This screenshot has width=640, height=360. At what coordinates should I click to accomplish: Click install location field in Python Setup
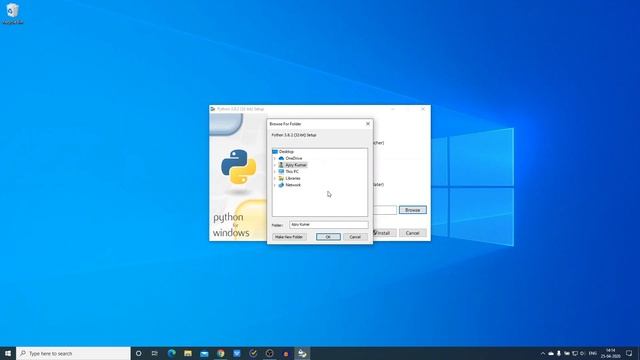[384, 210]
